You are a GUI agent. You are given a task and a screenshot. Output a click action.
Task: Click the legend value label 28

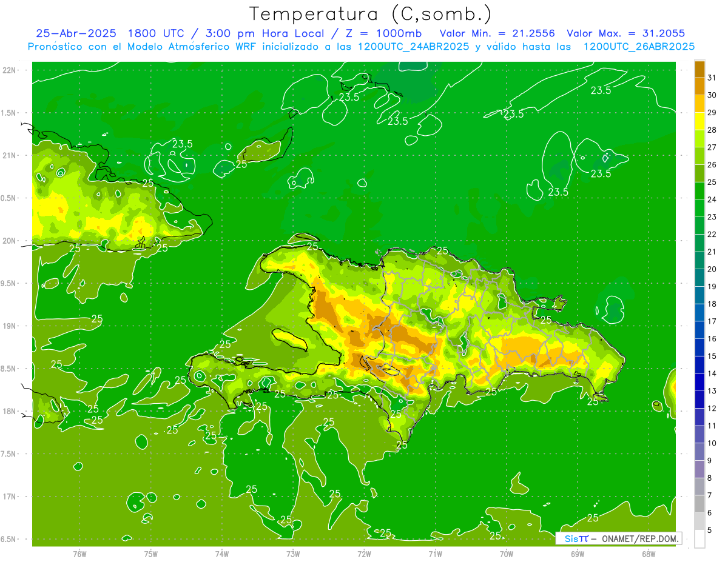(x=712, y=130)
